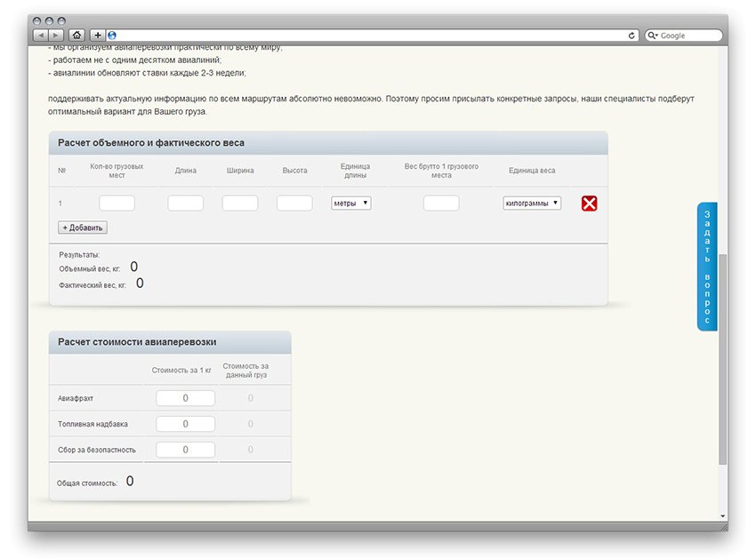This screenshot has width=756, height=559.
Task: Click the browser forward arrow button
Action: [56, 36]
